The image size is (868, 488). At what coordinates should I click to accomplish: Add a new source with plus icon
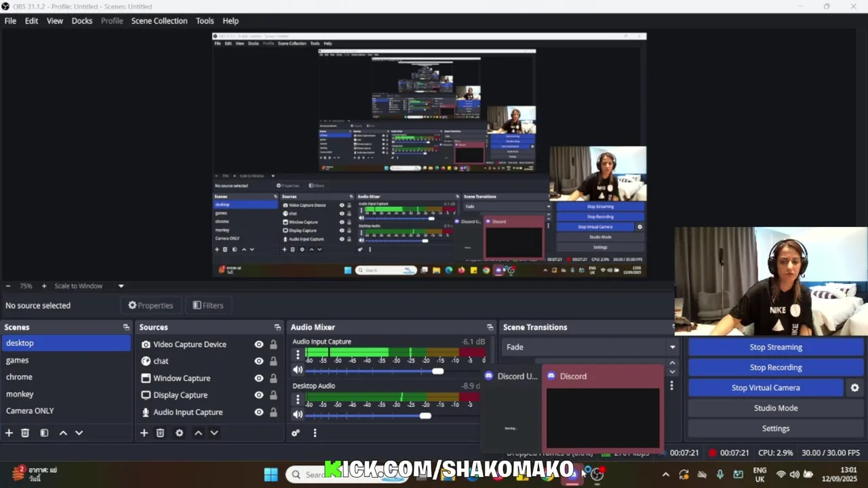point(144,433)
